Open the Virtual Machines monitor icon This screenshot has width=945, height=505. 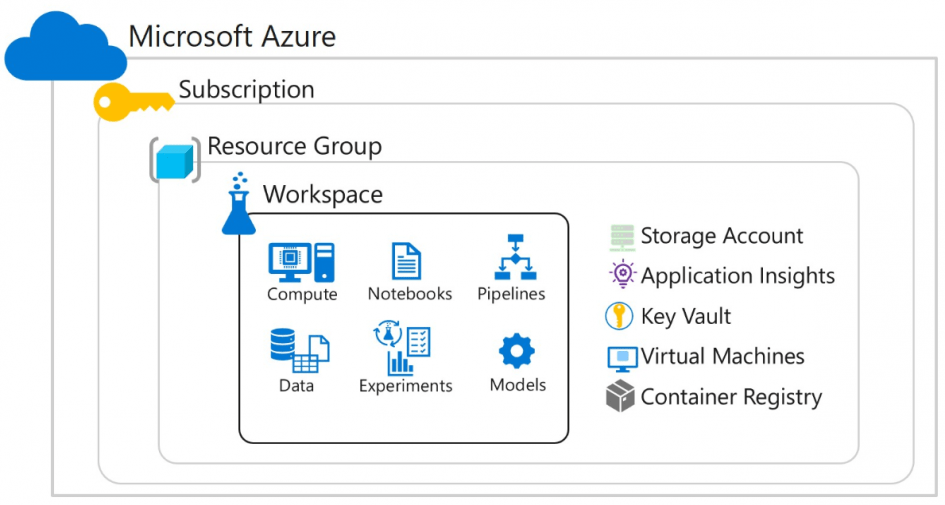pyautogui.click(x=622, y=357)
